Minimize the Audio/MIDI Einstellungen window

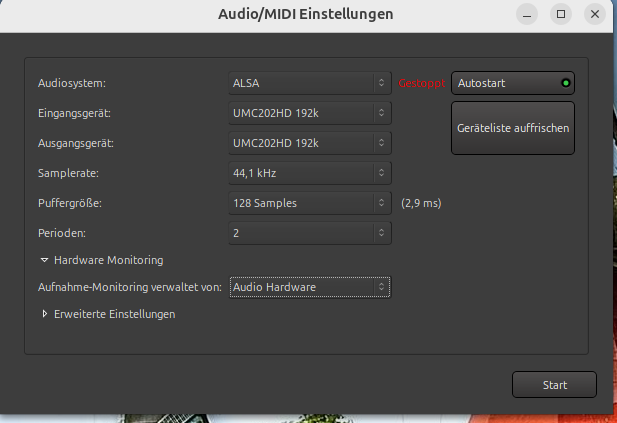(527, 14)
